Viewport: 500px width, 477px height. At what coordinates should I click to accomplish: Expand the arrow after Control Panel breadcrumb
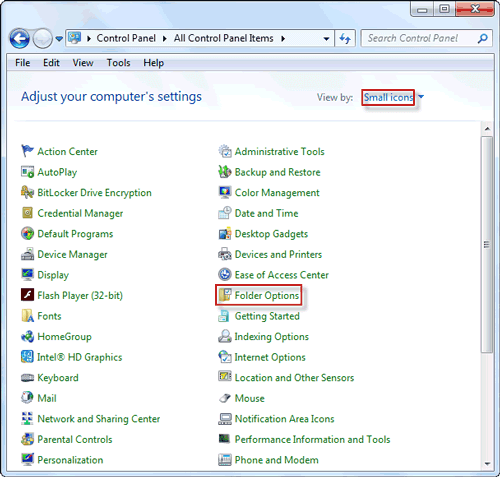(165, 39)
